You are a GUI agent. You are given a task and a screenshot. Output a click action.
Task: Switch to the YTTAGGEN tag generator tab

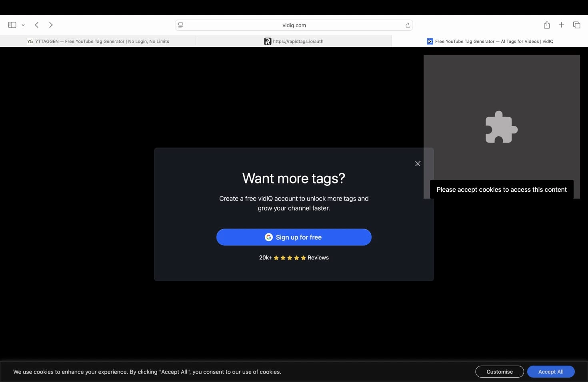(x=98, y=41)
